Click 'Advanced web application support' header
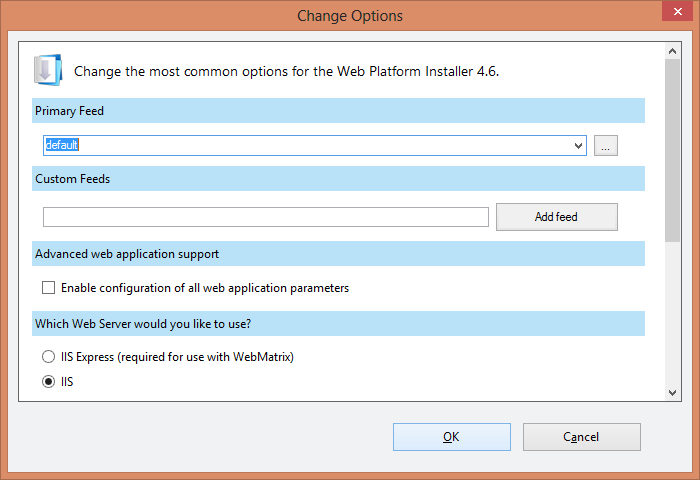This screenshot has height=480, width=700. [x=338, y=254]
